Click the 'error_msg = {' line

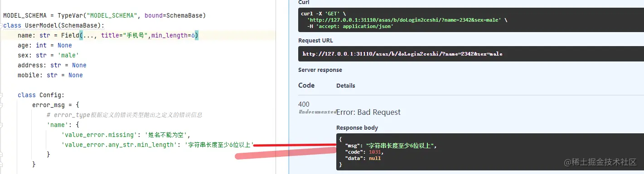pyautogui.click(x=56, y=105)
